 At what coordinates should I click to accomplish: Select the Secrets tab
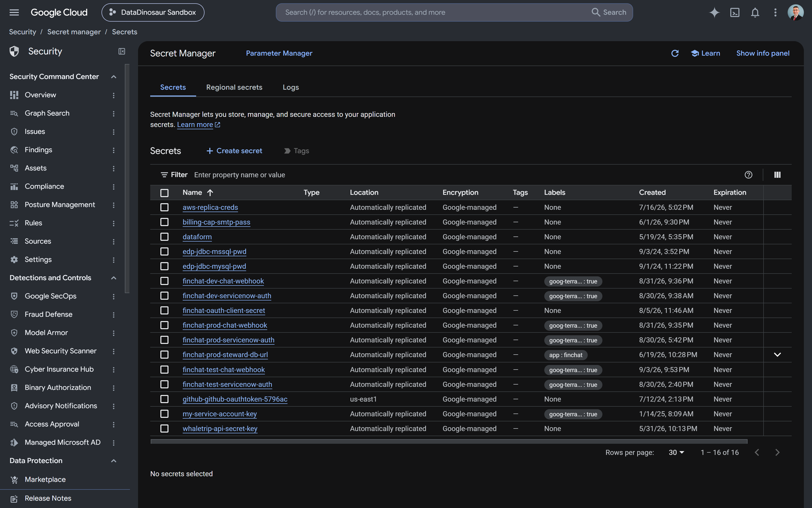tap(173, 87)
